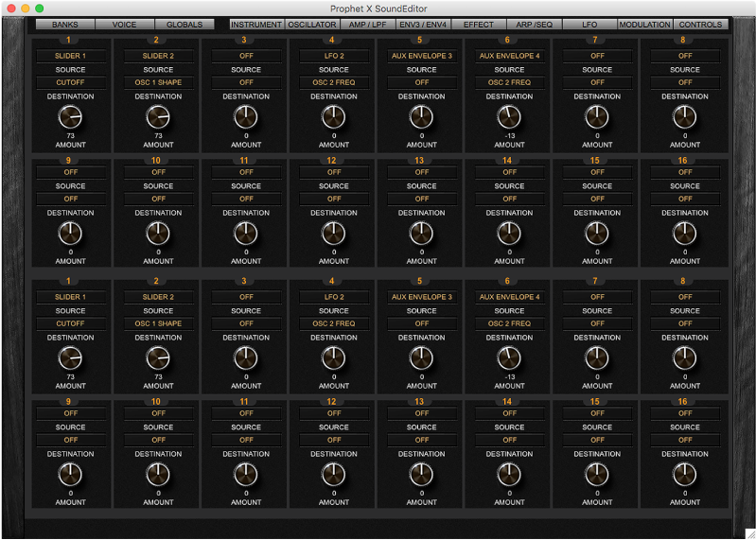Screen dimensions: 756x540
Task: Open slot 9 source dropdown in lower section
Action: pos(70,413)
